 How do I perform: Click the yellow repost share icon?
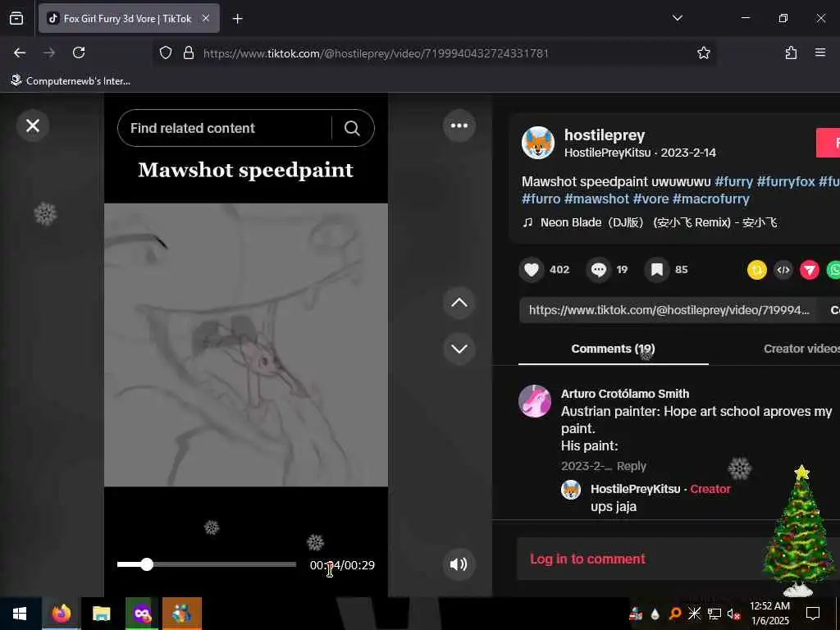coord(757,269)
